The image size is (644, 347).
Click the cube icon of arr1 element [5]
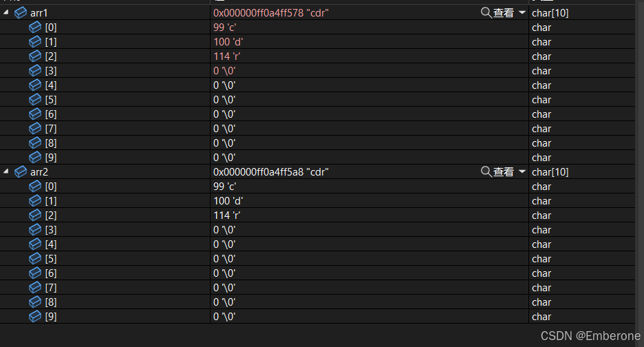click(x=35, y=100)
